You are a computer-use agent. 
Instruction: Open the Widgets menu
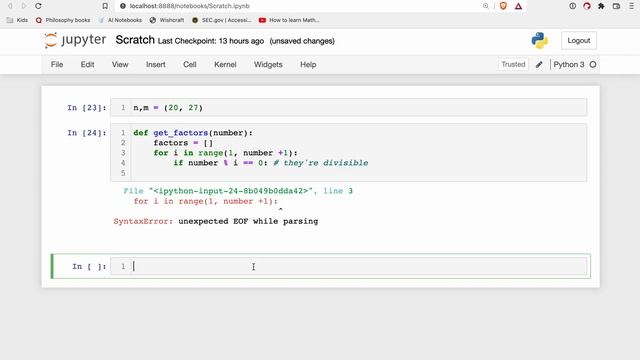pos(268,64)
